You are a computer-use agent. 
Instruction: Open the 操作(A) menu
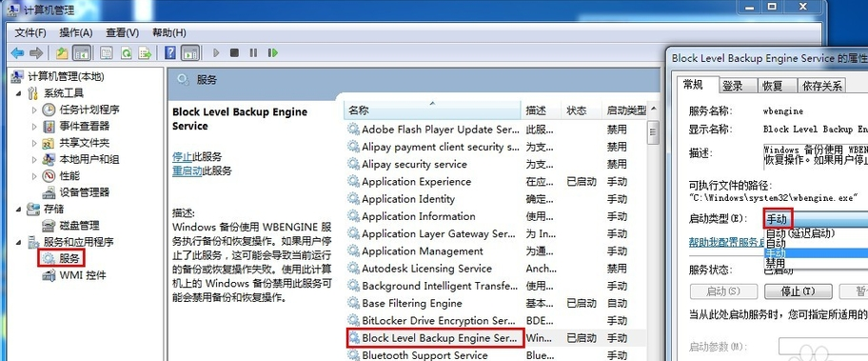point(76,32)
